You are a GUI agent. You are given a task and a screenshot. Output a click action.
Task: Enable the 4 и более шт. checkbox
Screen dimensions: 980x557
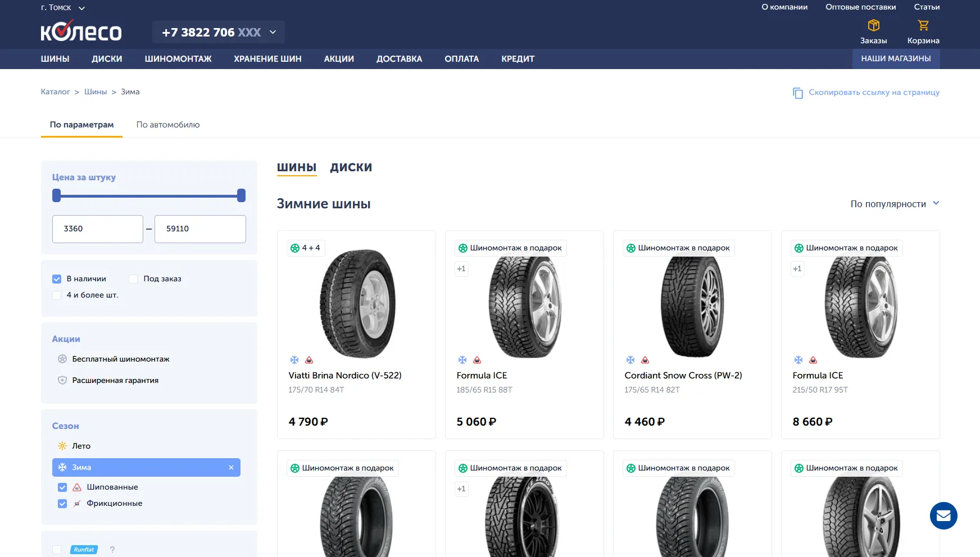pos(57,295)
